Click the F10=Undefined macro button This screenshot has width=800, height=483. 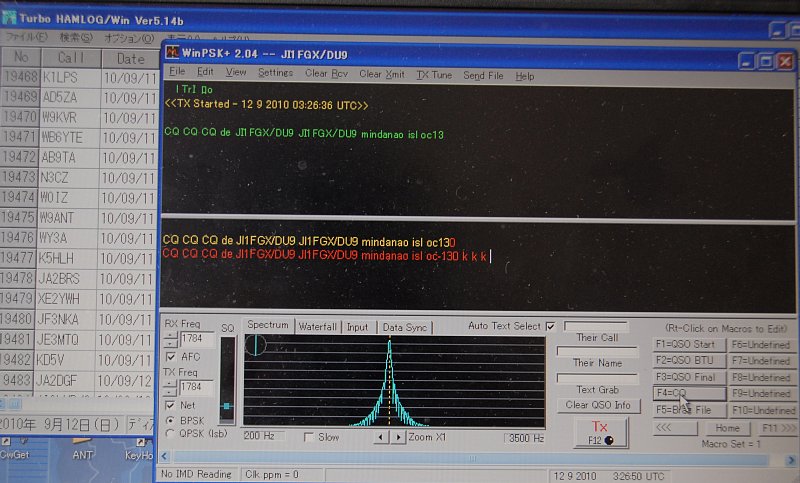pyautogui.click(x=762, y=410)
